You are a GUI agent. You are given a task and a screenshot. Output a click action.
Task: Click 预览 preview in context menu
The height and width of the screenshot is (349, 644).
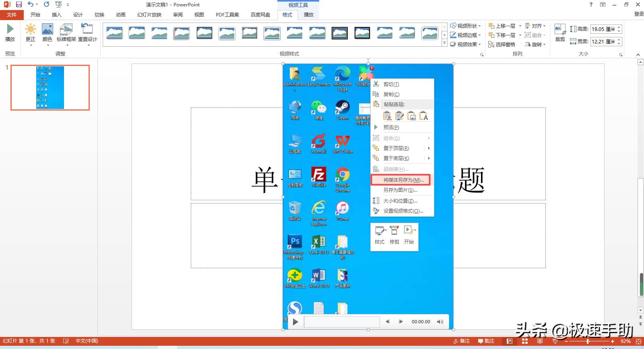tap(402, 127)
